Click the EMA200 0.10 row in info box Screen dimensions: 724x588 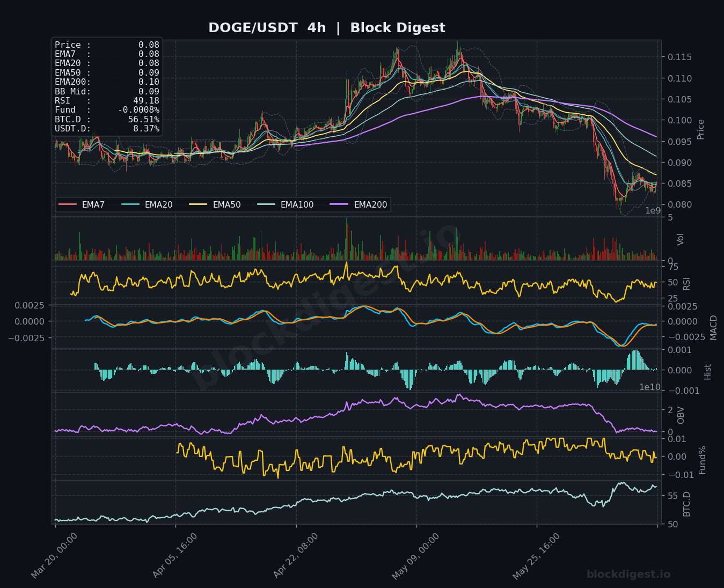107,82
